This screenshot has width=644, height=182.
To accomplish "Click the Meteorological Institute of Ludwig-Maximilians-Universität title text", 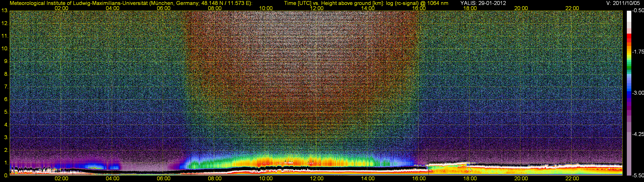I will (x=131, y=3).
